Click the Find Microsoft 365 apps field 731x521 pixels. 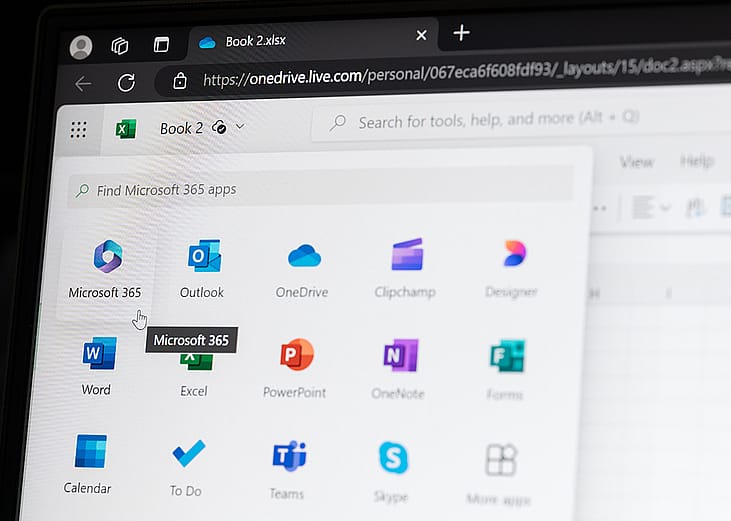click(321, 189)
